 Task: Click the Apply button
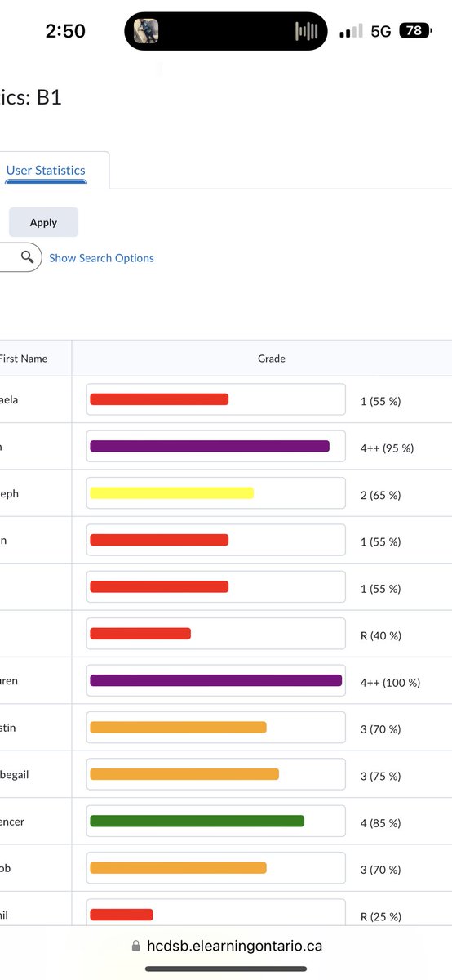(43, 222)
